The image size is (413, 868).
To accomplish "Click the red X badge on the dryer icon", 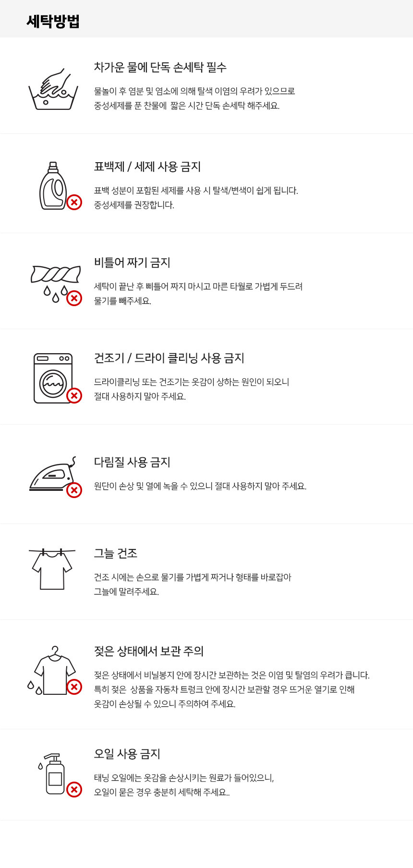I will pyautogui.click(x=74, y=396).
